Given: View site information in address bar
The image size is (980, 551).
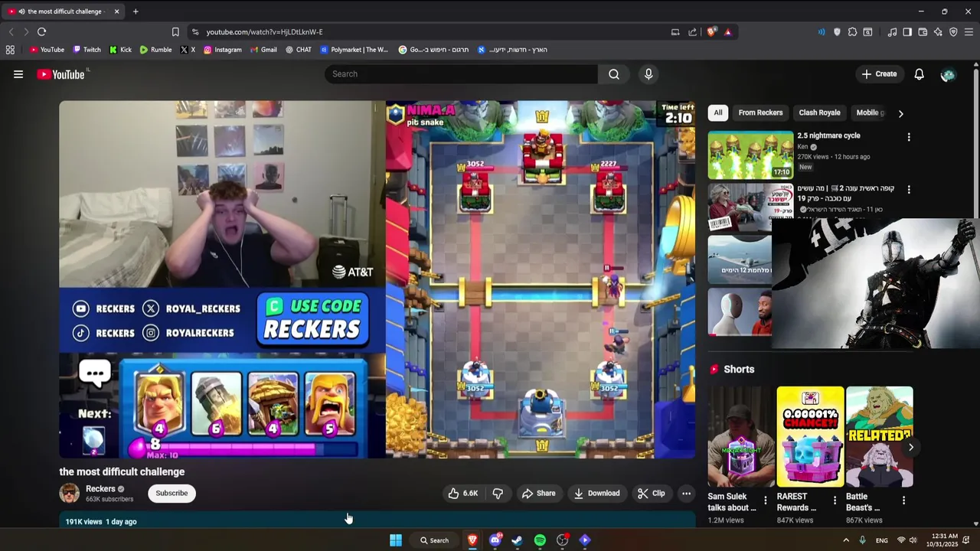Looking at the screenshot, I should (195, 32).
